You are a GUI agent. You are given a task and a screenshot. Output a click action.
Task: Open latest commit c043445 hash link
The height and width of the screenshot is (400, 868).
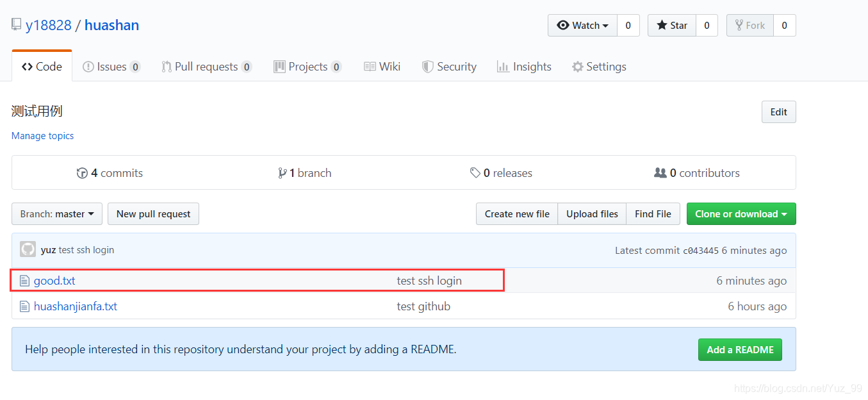[701, 251]
